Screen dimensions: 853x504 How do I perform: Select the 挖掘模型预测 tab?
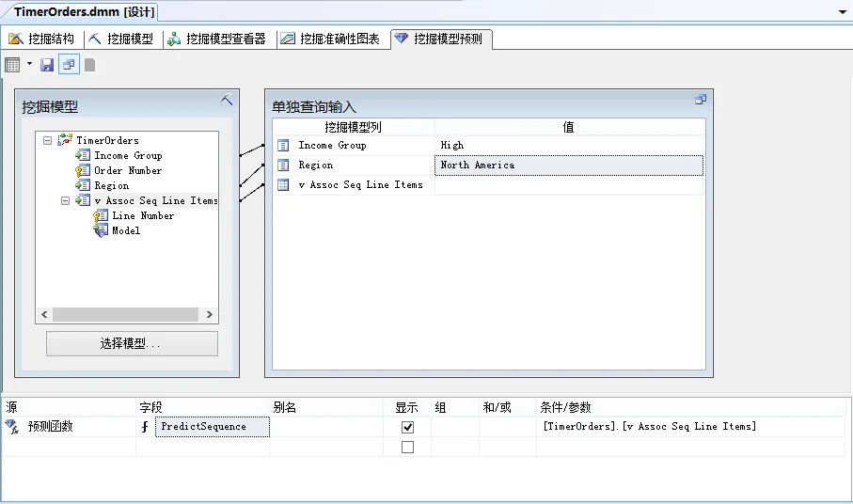pos(441,39)
